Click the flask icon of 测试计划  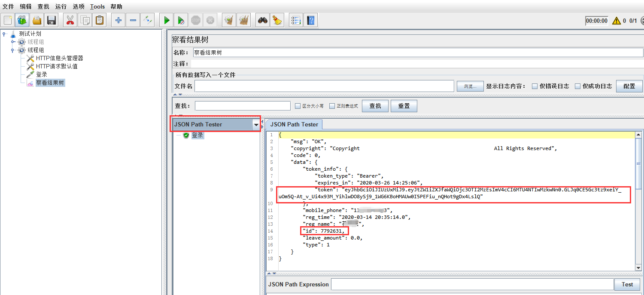tap(13, 34)
